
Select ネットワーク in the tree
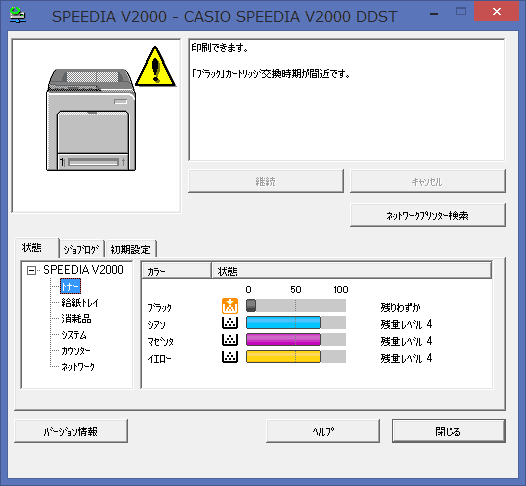tap(78, 367)
